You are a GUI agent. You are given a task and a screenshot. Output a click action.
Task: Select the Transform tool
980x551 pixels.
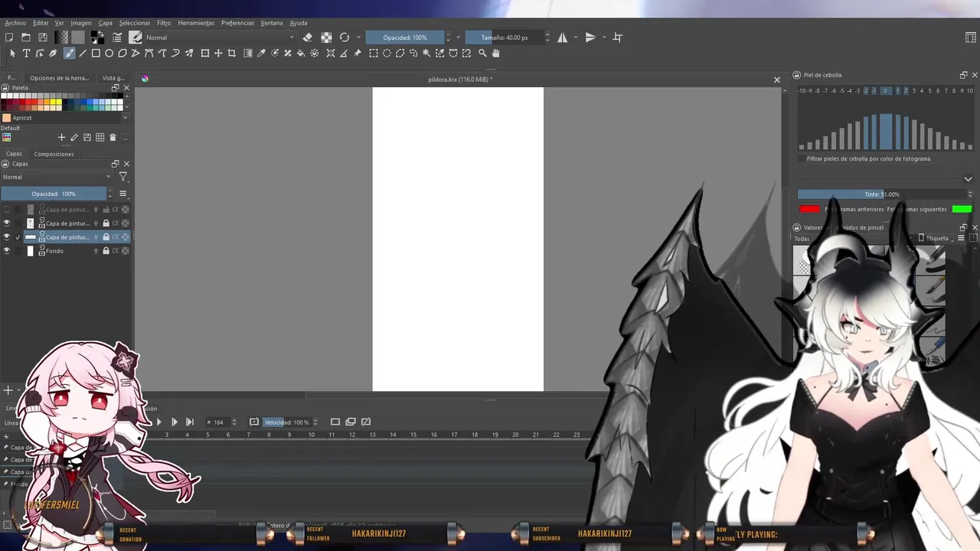204,53
